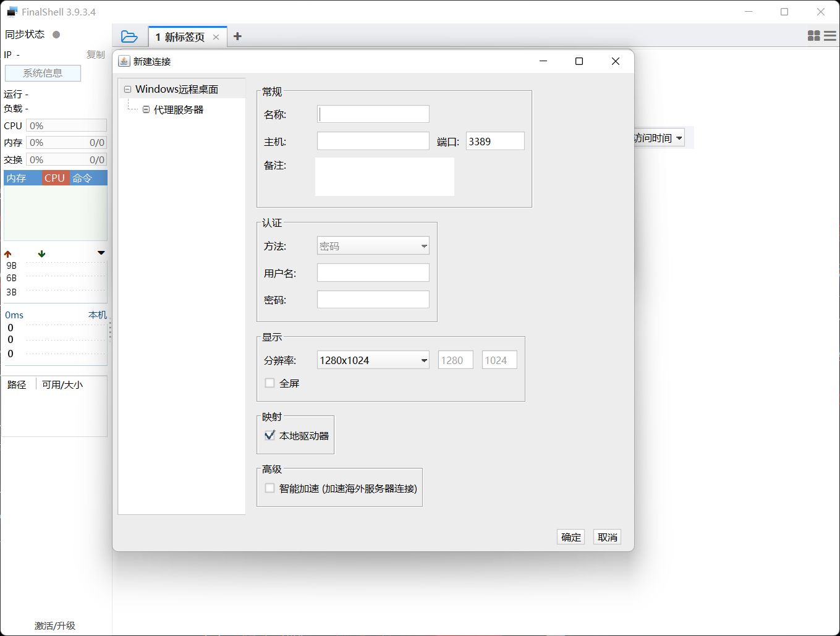Collapse the Windows远程桌面 tree node
This screenshot has height=636, width=840.
click(x=127, y=89)
